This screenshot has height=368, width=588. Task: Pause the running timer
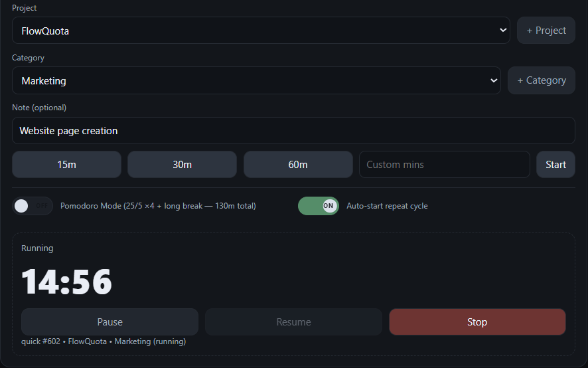tap(110, 322)
